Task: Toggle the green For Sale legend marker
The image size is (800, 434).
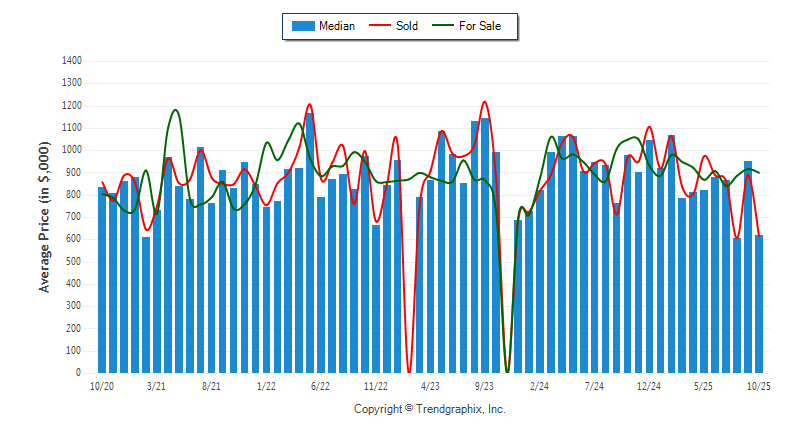Action: point(442,26)
